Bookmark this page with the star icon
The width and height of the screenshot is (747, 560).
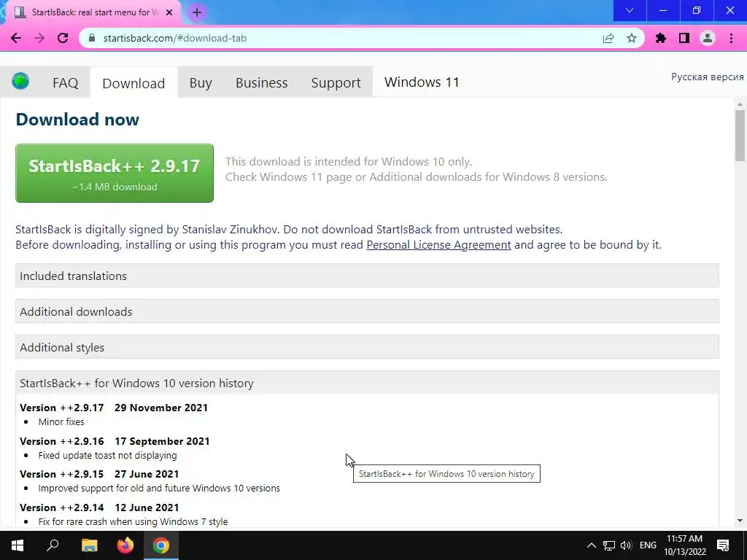click(632, 38)
